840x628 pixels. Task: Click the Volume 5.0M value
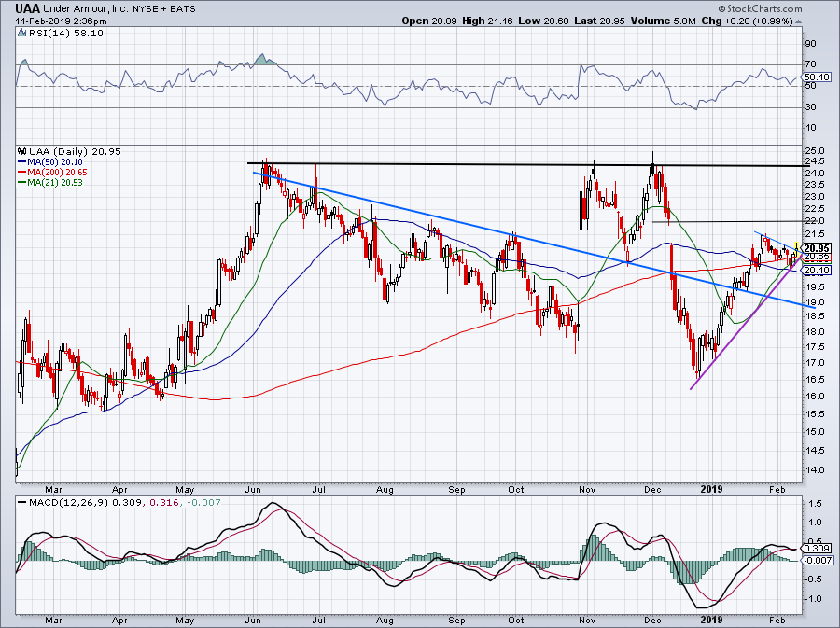click(664, 21)
